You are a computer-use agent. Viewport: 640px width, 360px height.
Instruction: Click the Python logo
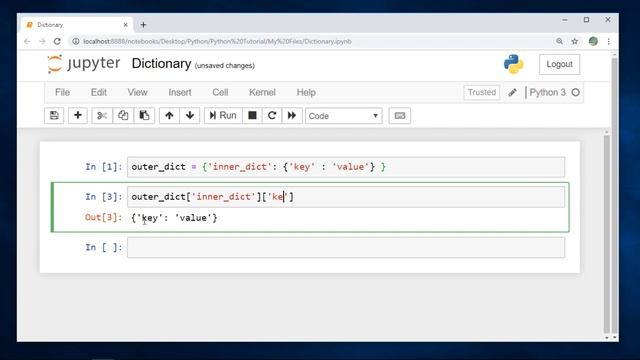513,64
